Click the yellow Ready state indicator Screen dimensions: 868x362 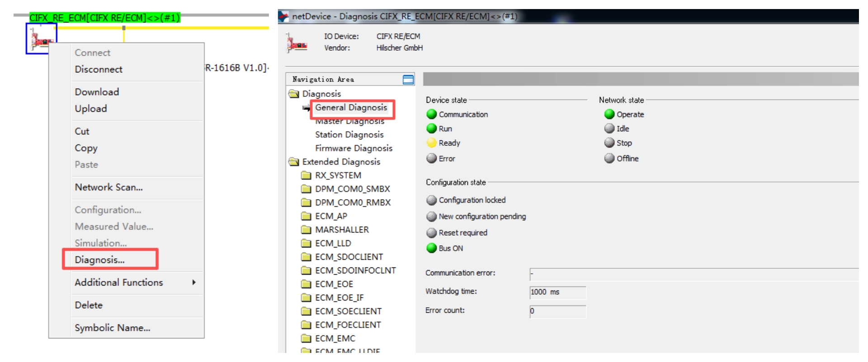[x=432, y=143]
